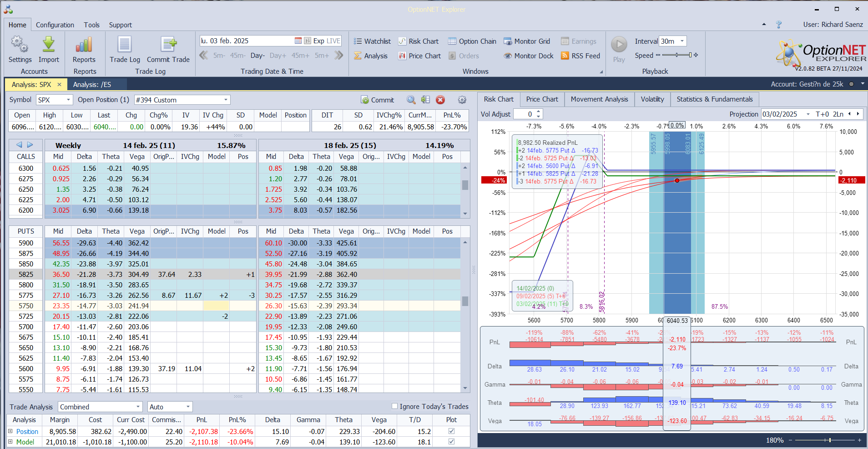Open the Interval 30m dropdown
The width and height of the screenshot is (868, 449).
(x=682, y=41)
